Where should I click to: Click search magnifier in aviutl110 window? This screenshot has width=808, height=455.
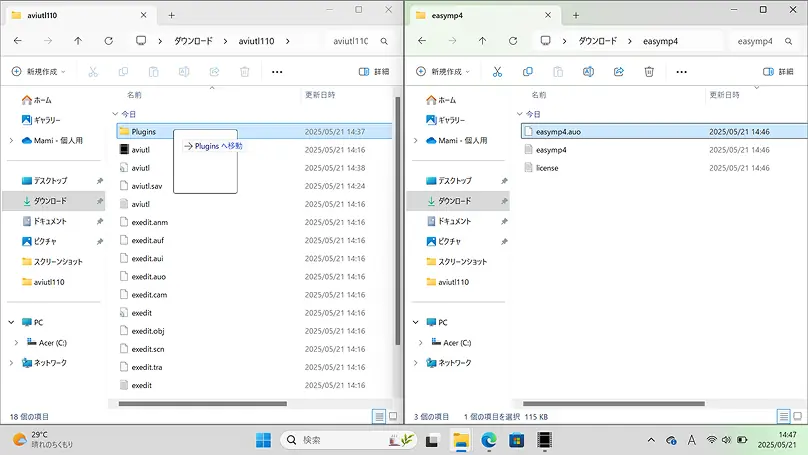(x=384, y=41)
